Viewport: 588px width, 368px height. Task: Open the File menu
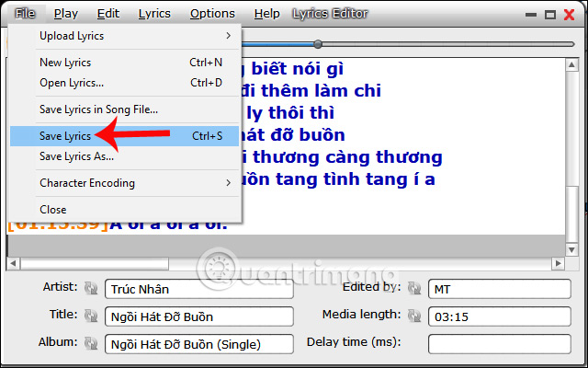click(25, 14)
